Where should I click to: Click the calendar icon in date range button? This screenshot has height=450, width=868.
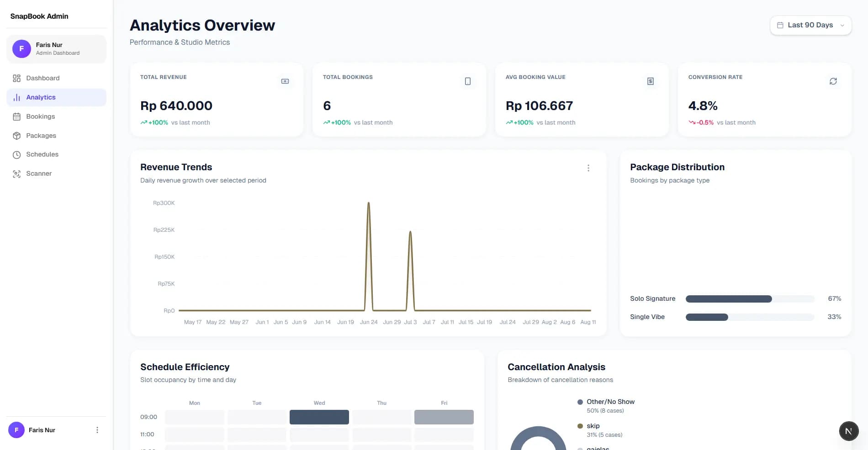pyautogui.click(x=780, y=25)
